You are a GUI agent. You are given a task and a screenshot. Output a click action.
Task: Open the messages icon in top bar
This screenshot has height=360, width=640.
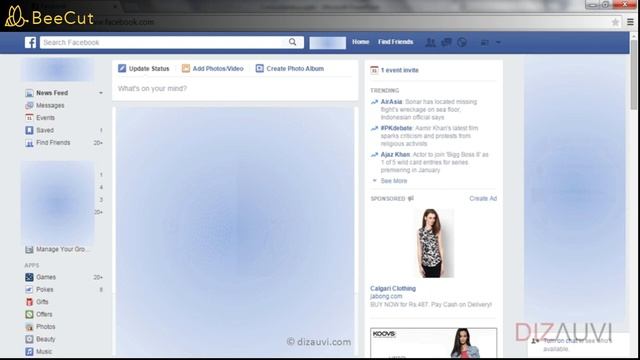[x=446, y=42]
